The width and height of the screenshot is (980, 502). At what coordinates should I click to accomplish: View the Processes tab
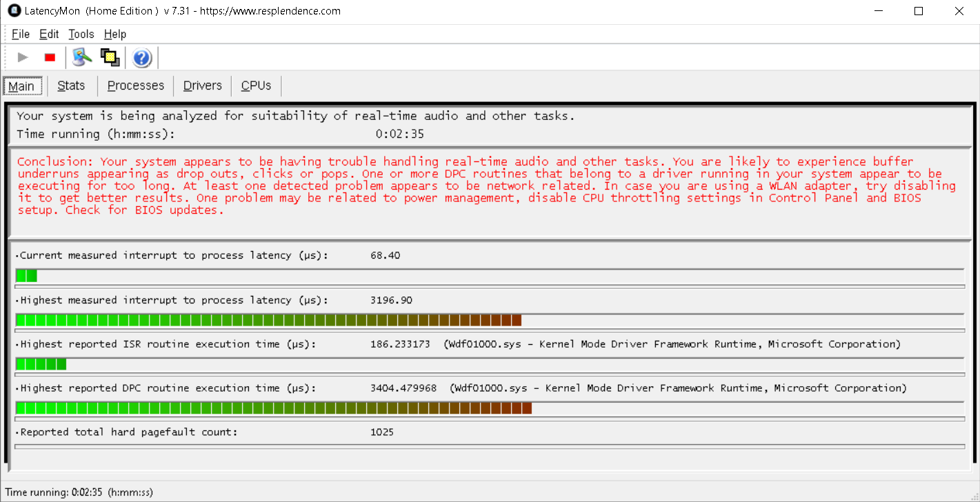135,86
